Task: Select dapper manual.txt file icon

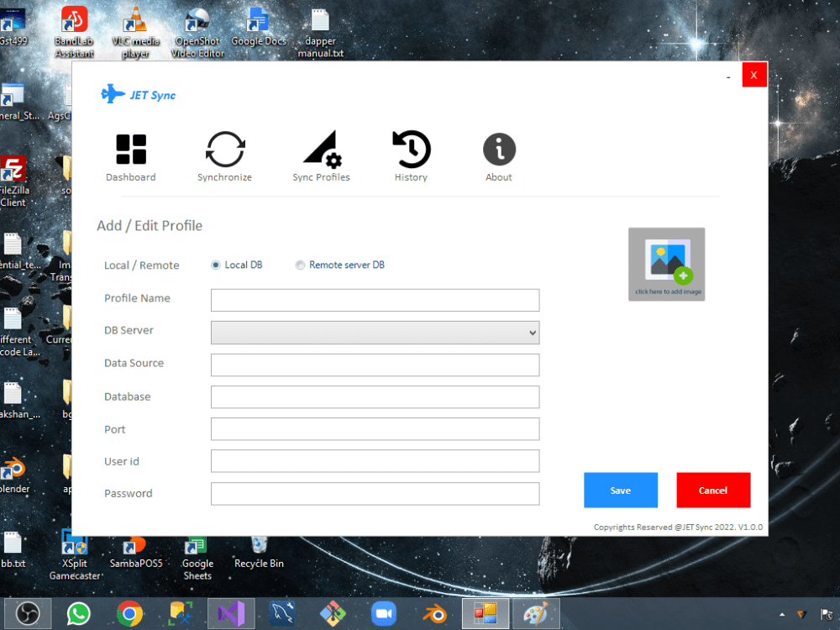Action: pos(320,32)
